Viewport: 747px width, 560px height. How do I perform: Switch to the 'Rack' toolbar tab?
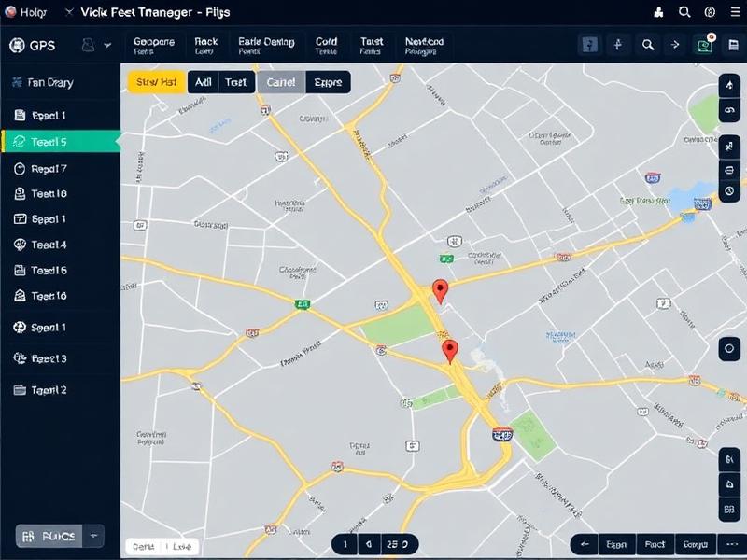point(205,46)
